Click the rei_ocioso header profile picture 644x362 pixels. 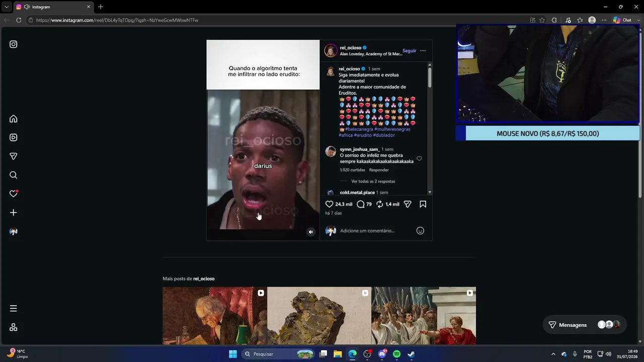[x=331, y=50]
